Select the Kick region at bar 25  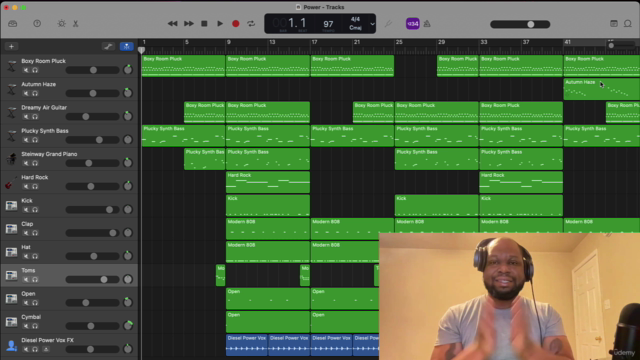[436, 205]
